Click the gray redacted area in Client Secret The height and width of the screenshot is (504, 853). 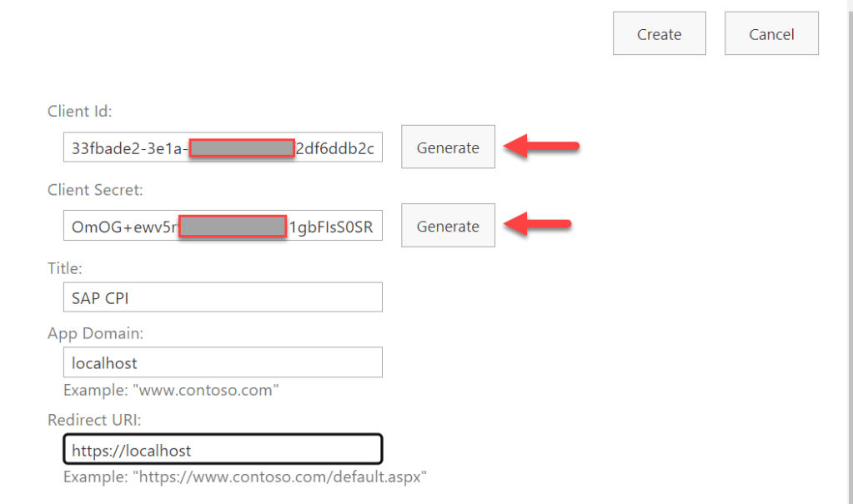233,227
